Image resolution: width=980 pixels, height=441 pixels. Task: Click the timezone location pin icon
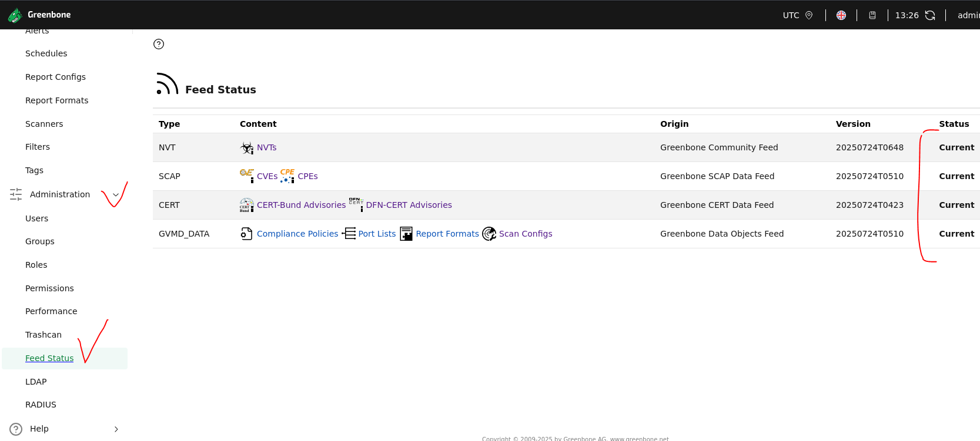(809, 15)
